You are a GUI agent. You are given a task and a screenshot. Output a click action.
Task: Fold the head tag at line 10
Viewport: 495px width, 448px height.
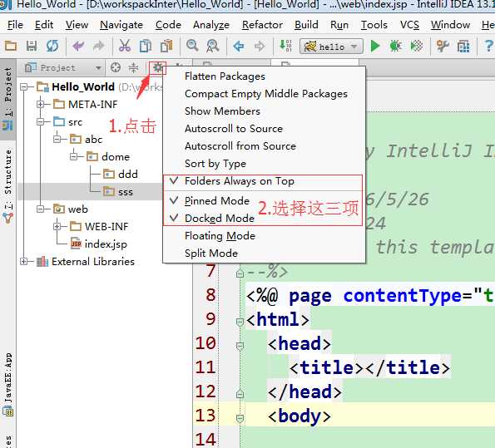[240, 346]
